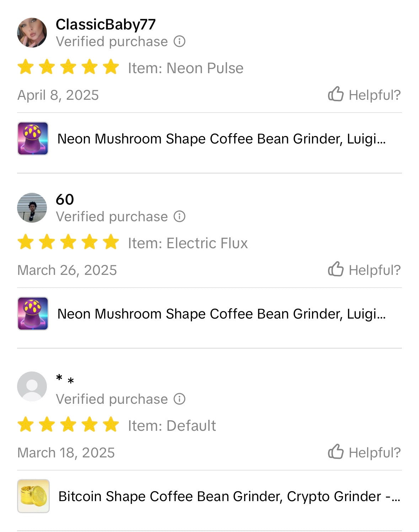Tap the anonymous gray default avatar
Viewport: 419px width, 532px height.
(x=32, y=386)
